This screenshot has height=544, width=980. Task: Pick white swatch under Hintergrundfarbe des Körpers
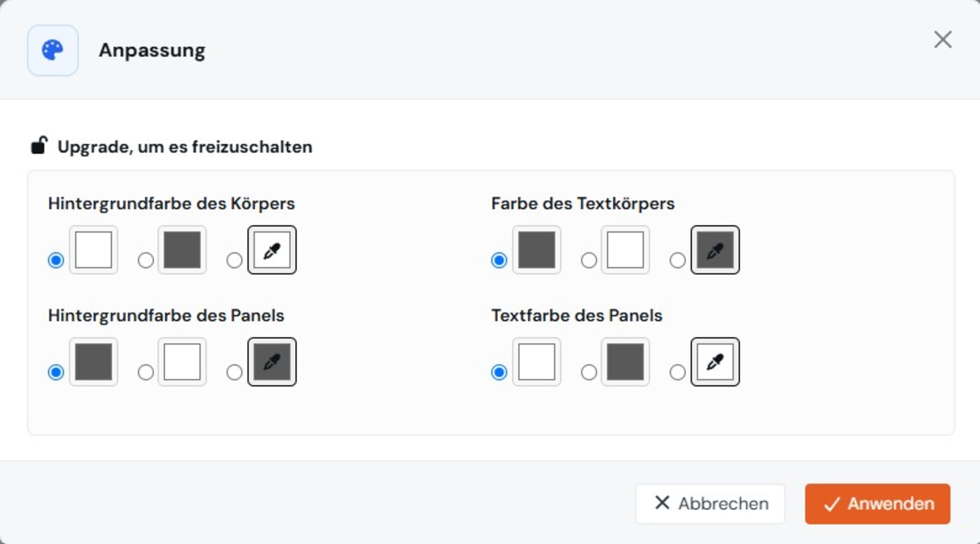[x=94, y=250]
